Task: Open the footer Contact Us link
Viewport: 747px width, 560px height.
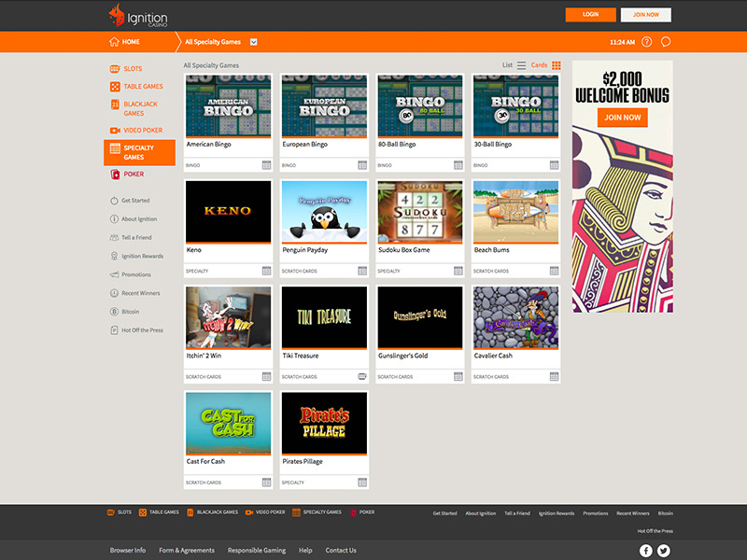Action: (341, 550)
